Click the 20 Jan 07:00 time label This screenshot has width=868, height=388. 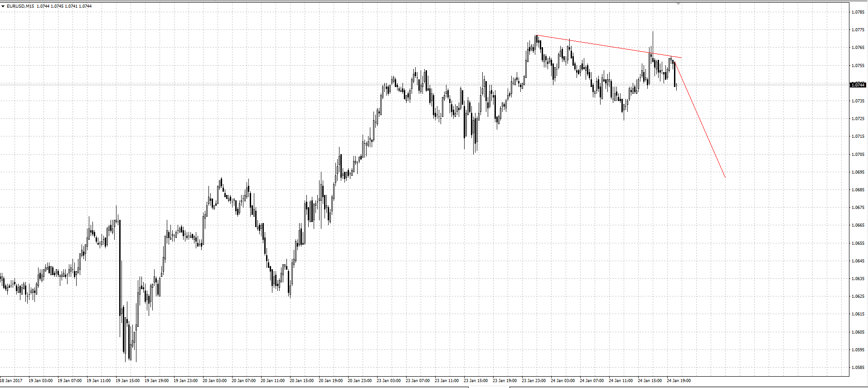click(243, 381)
